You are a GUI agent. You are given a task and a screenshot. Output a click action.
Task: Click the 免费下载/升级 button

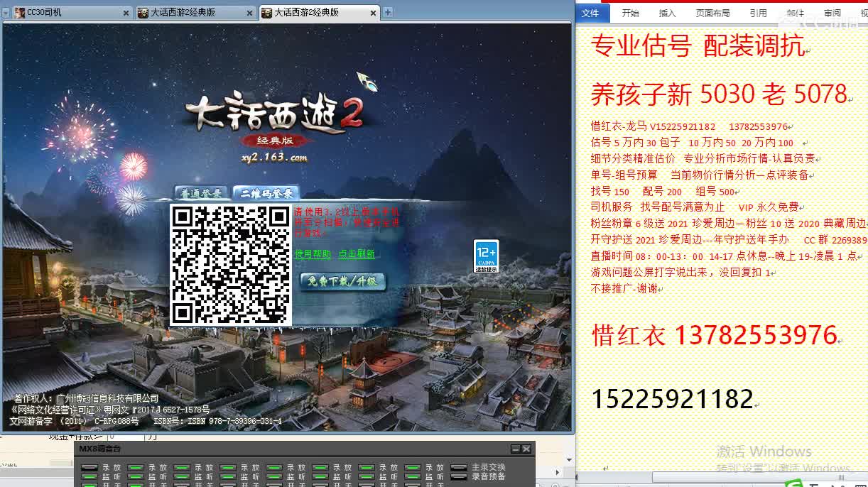pos(342,281)
